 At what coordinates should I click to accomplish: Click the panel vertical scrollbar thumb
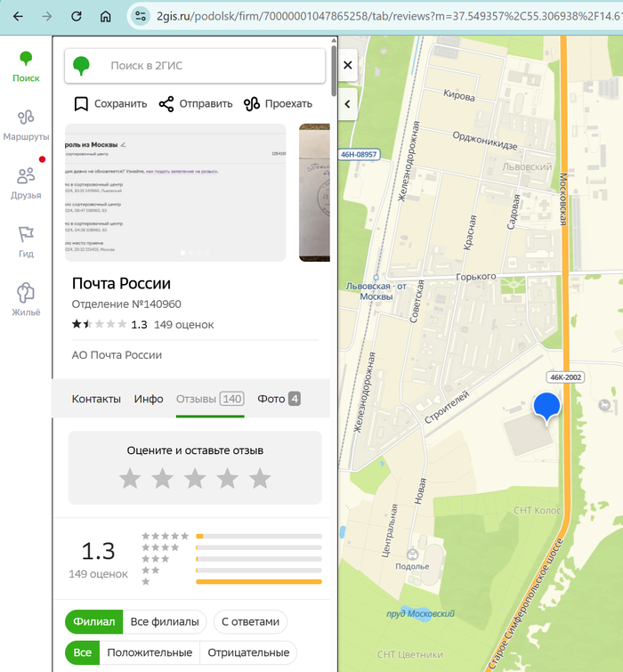click(334, 70)
